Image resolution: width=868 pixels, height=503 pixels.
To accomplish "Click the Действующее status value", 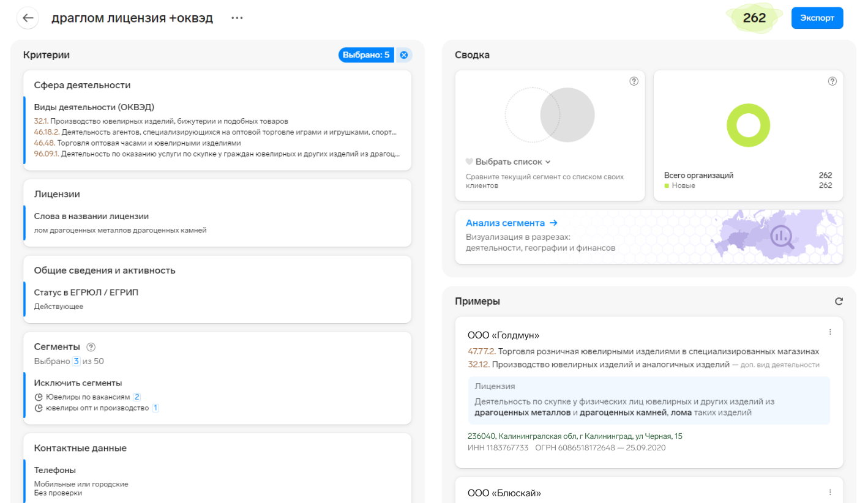I will (59, 307).
